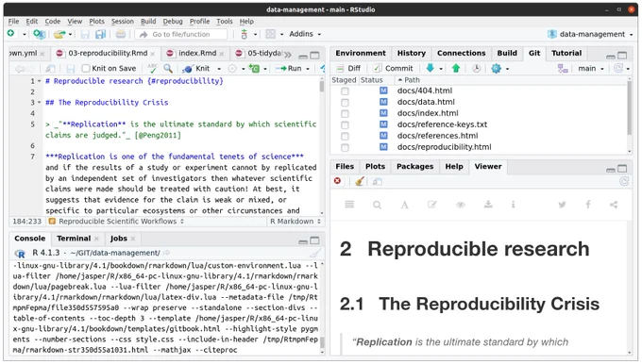Screen dimensions: 642x364
Task: Switch to index.Rmd tab
Action: pos(197,53)
